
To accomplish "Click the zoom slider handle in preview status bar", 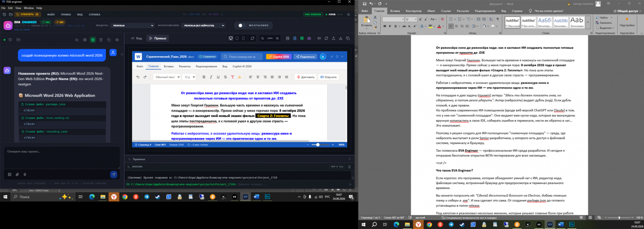I will (317, 145).
